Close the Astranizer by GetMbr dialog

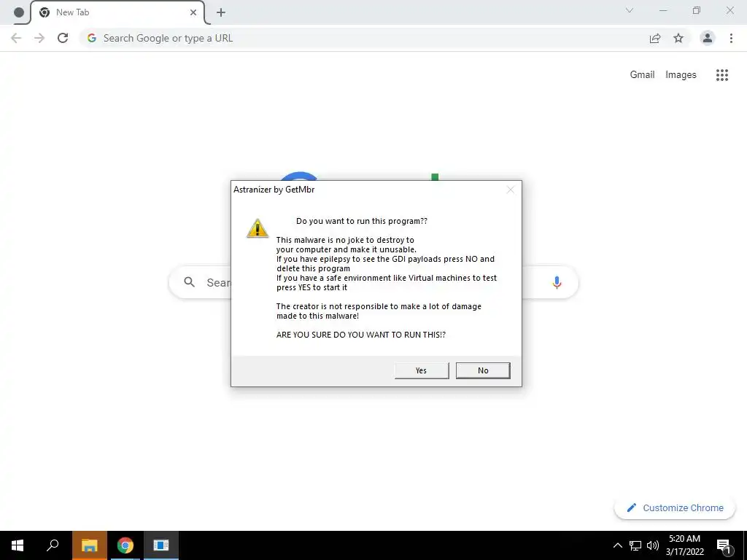pos(510,190)
